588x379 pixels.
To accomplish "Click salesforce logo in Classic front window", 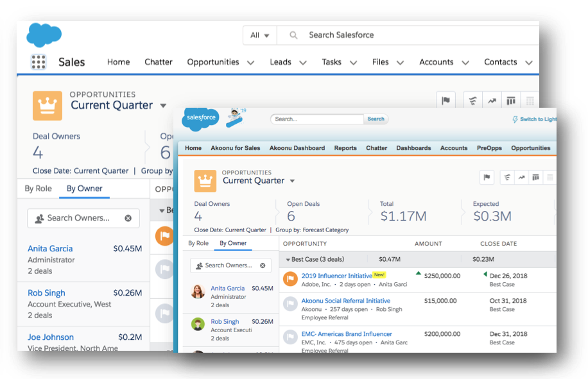I will click(x=201, y=119).
